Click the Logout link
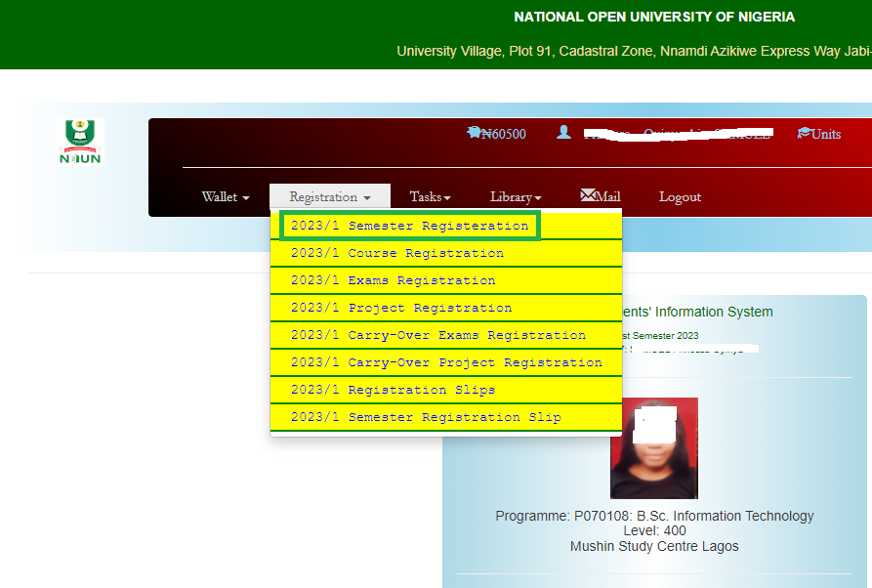Screen dimensions: 872x588 tap(680, 197)
